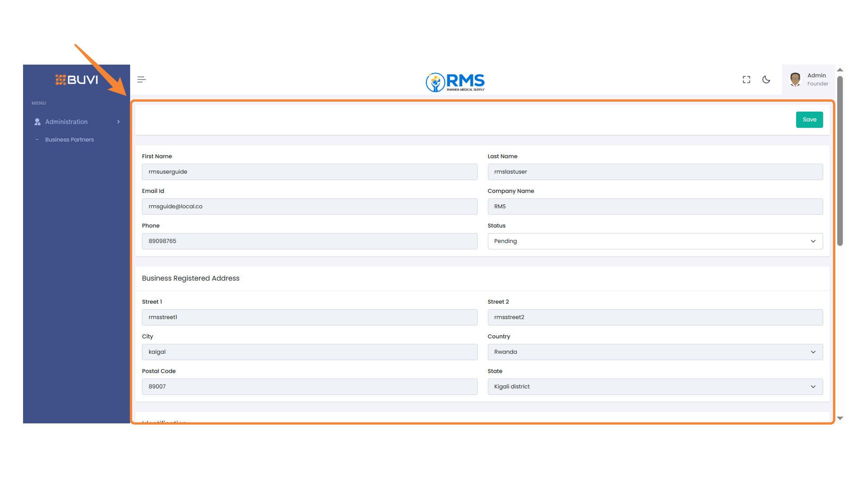868x488 pixels.
Task: Expand the State dropdown showing Kigali district
Action: pyautogui.click(x=655, y=386)
